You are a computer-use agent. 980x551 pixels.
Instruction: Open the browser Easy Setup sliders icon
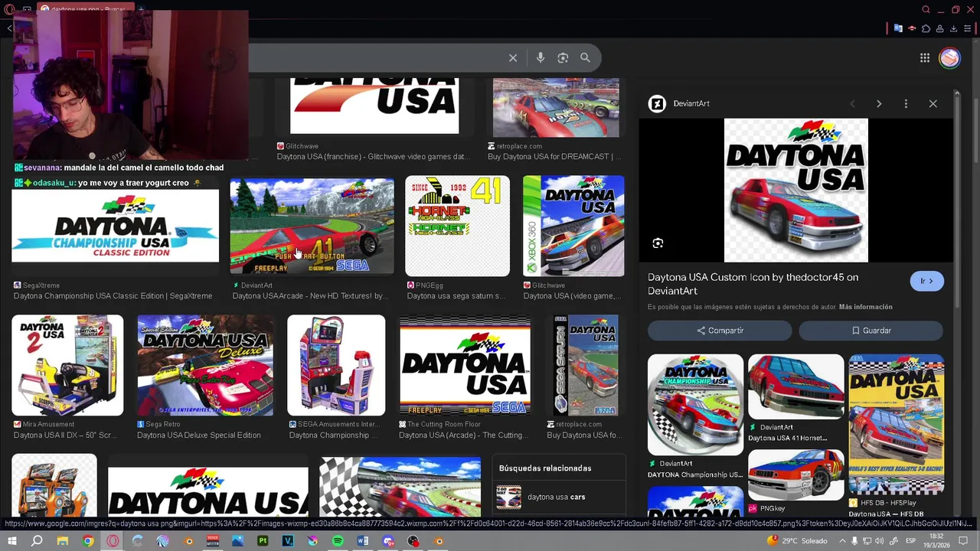click(x=967, y=28)
